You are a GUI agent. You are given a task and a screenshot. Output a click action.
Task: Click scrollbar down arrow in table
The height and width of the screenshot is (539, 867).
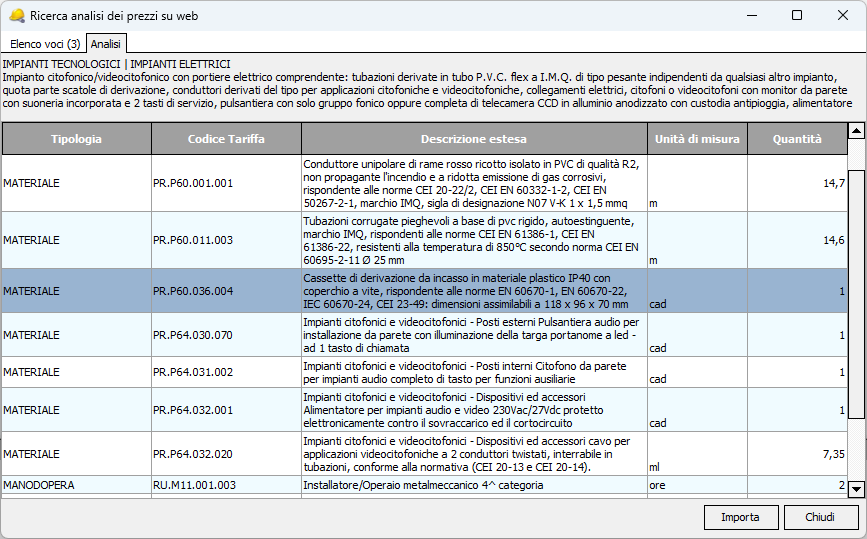tap(856, 489)
